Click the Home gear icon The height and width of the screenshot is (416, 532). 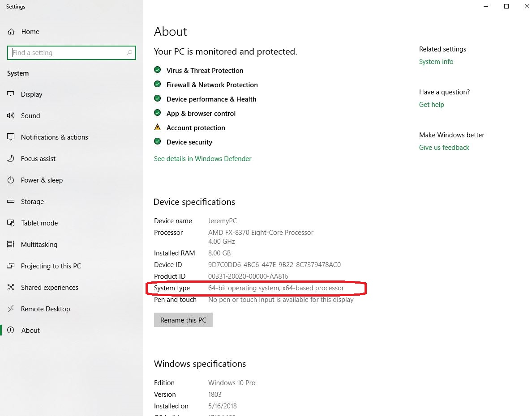click(11, 32)
